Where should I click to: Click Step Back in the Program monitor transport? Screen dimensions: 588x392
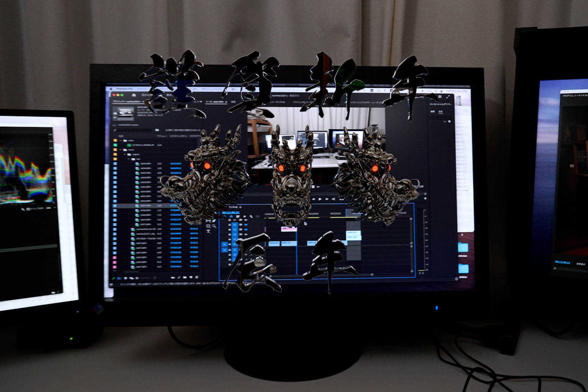point(313,199)
